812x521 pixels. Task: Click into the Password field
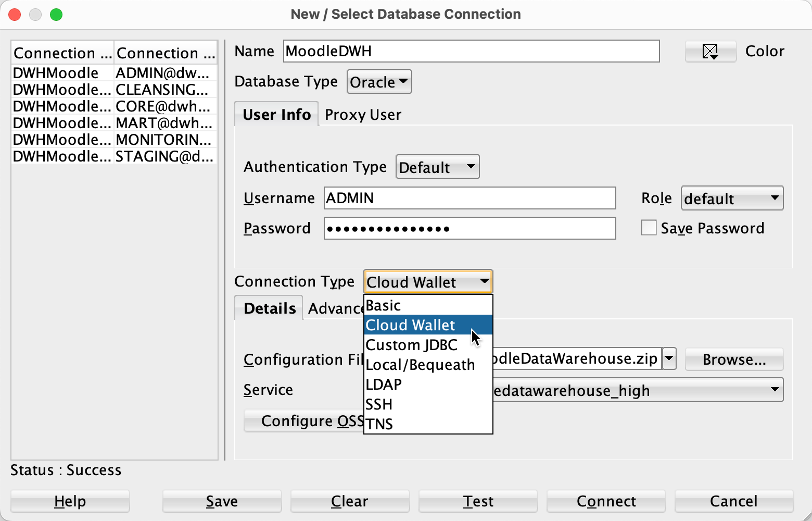click(x=470, y=228)
